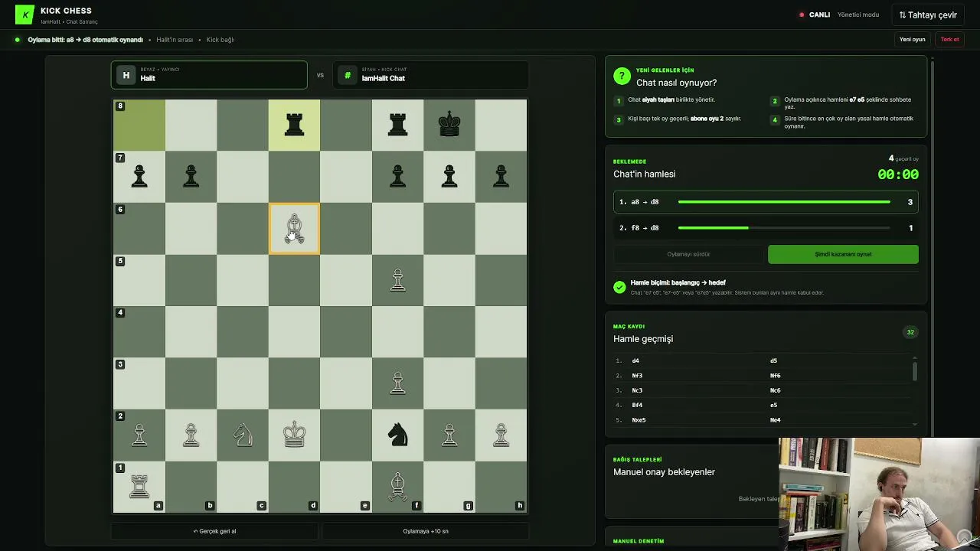
Task: Click the move history scrollbar
Action: point(914,372)
